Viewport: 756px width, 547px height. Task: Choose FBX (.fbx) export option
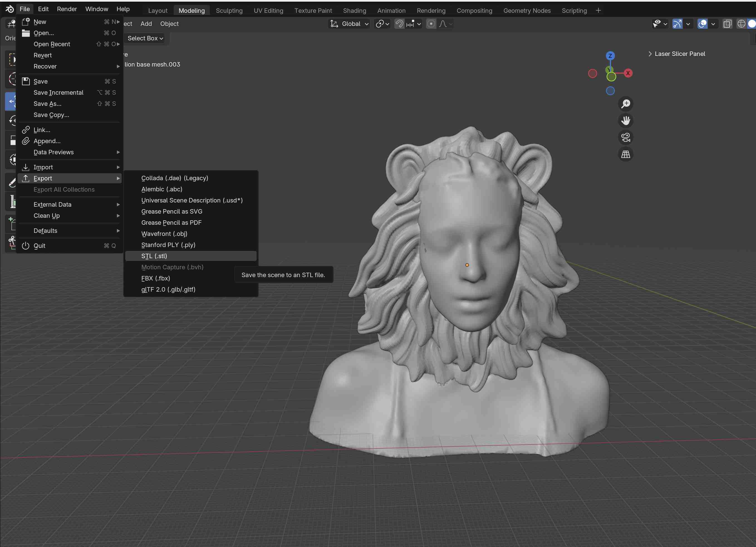(191, 278)
